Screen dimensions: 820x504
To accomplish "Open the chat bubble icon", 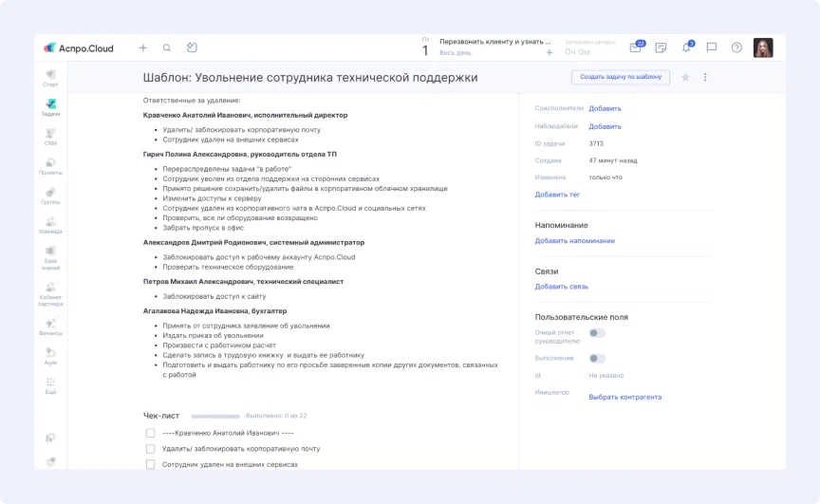I will (x=712, y=47).
